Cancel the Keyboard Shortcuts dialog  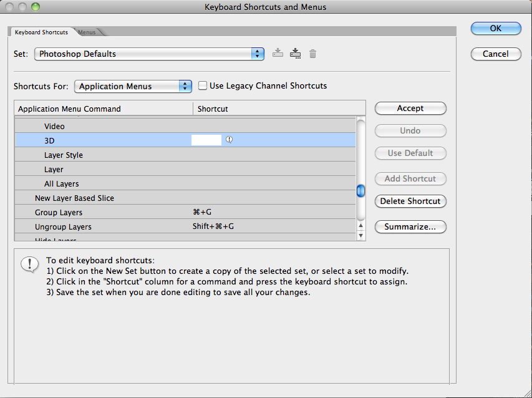pos(495,54)
